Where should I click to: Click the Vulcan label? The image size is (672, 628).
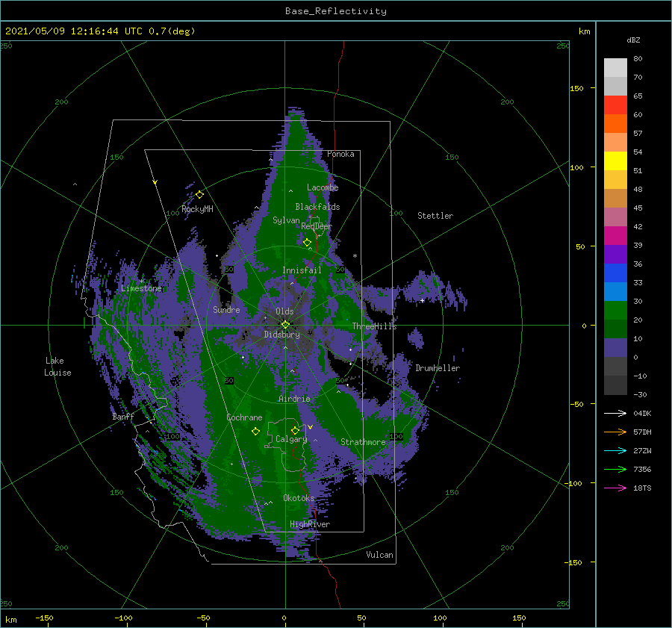point(380,555)
